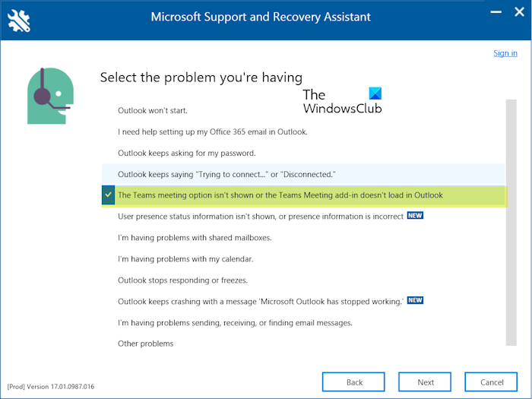Choose "I need help setting up my Office 365 email"

coord(212,131)
